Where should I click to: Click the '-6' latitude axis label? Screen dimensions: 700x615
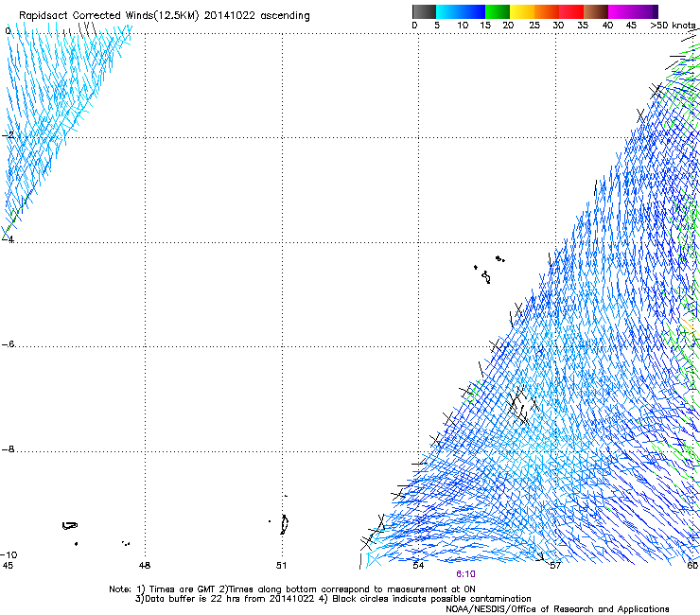click(x=8, y=343)
